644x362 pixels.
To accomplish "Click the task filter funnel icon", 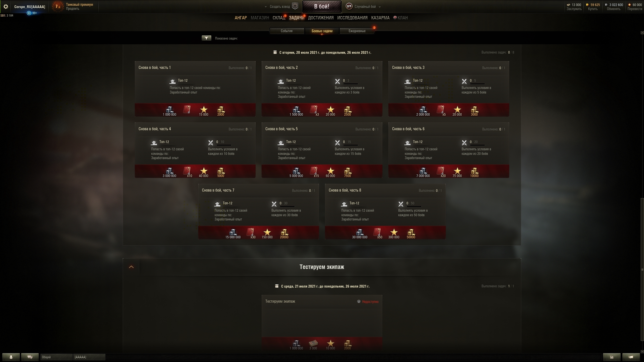I will click(206, 38).
